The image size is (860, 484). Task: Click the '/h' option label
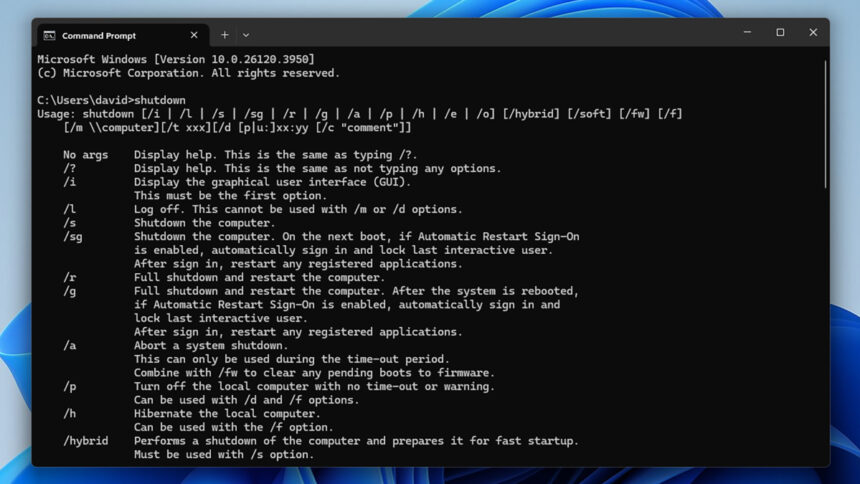70,414
